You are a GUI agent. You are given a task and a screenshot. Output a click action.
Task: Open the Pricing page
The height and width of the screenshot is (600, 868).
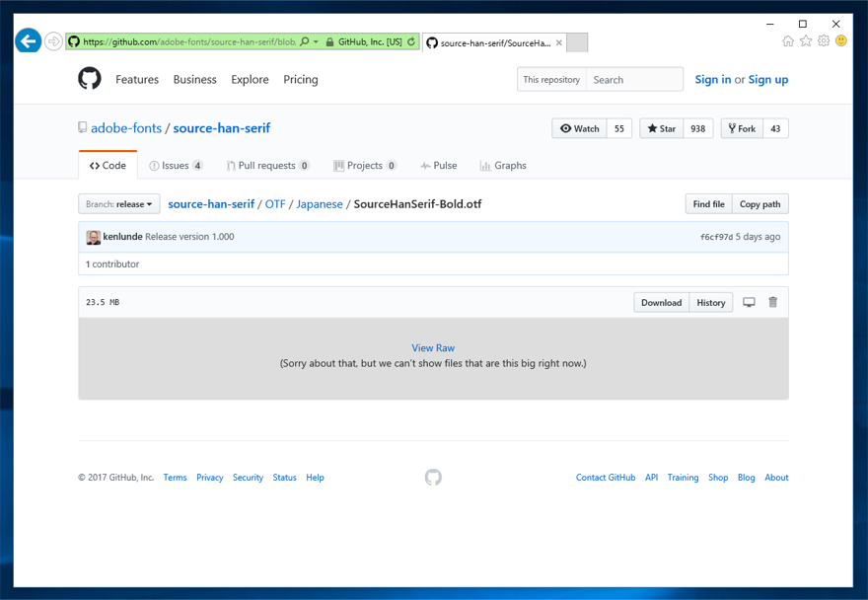point(301,79)
